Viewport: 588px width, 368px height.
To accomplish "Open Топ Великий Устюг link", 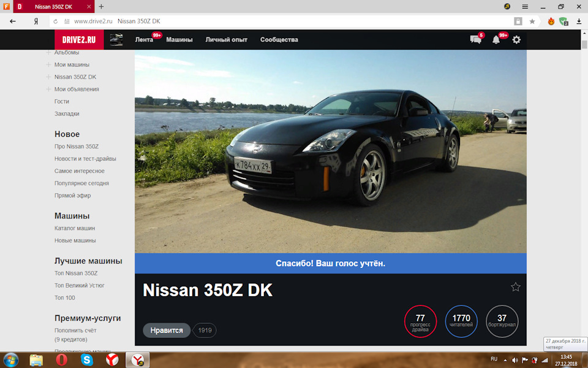I will [80, 285].
